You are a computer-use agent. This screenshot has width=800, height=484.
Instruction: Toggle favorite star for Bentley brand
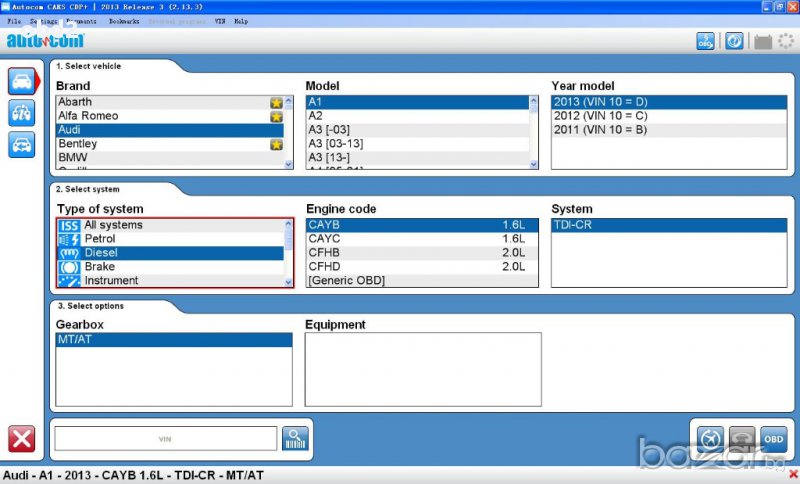(276, 144)
